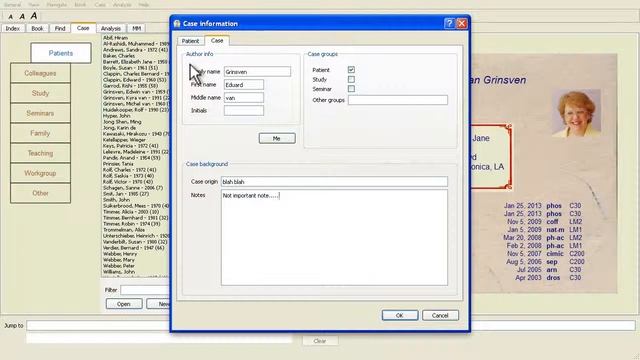Select patient 'Jong Shen, Ming'
Screen dimensions: 640x360
click(x=122, y=122)
